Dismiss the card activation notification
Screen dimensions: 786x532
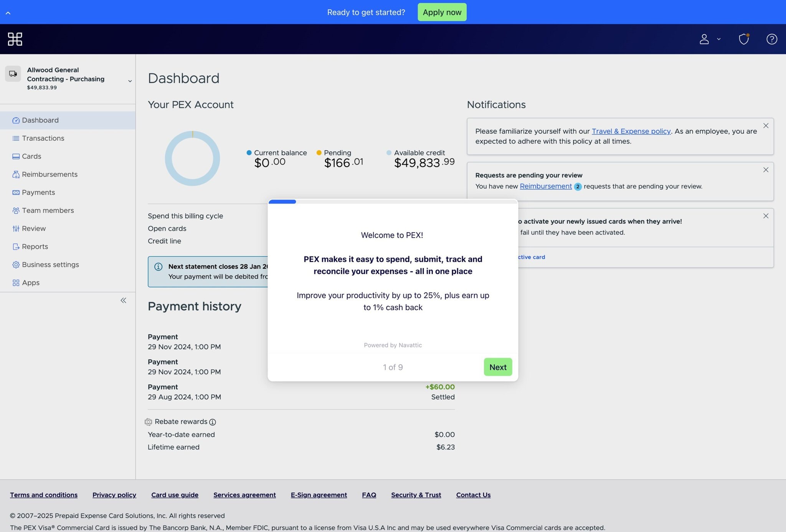pyautogui.click(x=766, y=216)
